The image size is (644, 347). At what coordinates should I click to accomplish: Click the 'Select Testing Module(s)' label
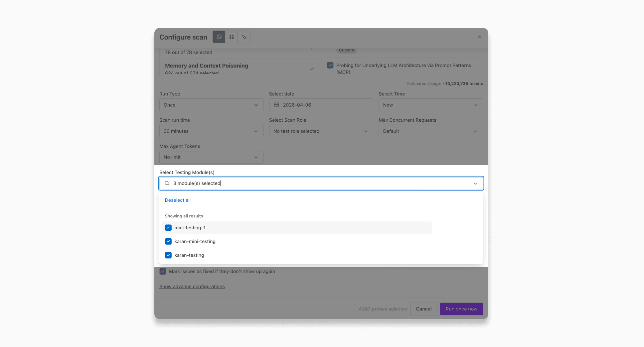187,173
